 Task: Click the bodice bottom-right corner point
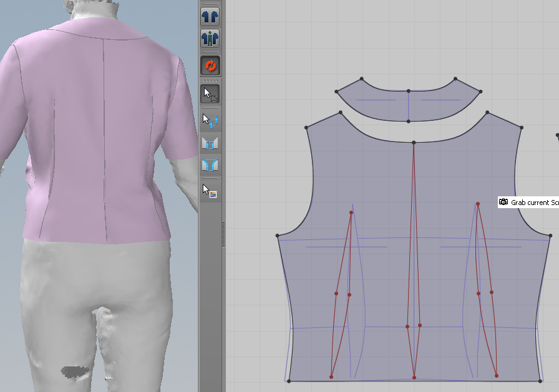[x=540, y=381]
